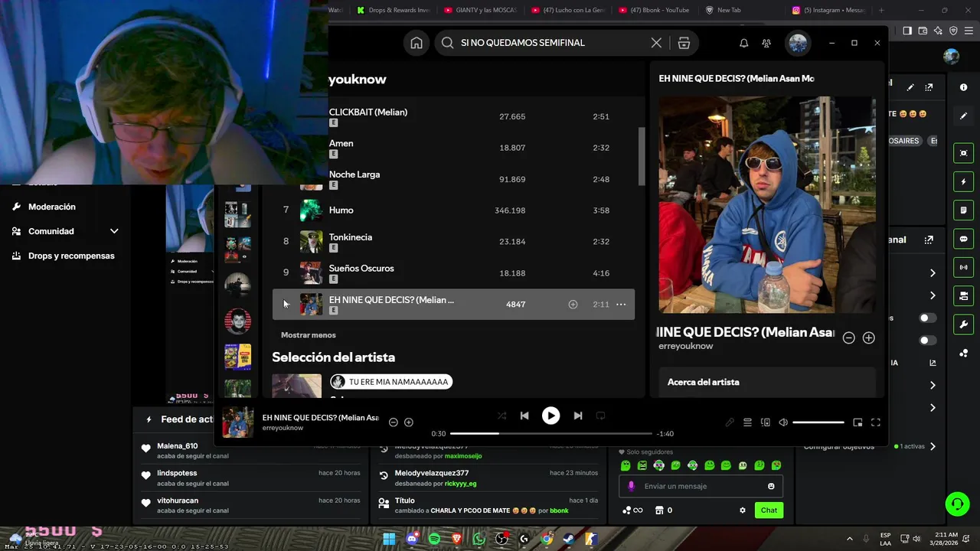Skip to previous track
The image size is (980, 551).
pyautogui.click(x=524, y=416)
